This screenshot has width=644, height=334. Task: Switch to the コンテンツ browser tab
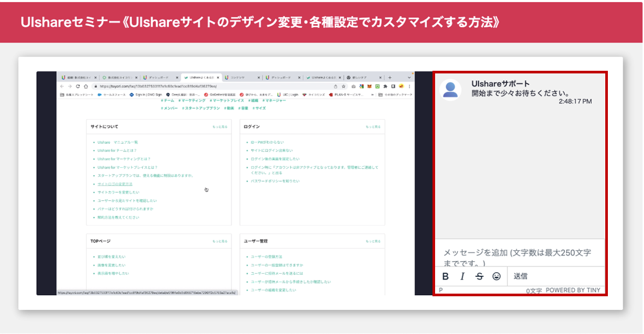241,77
